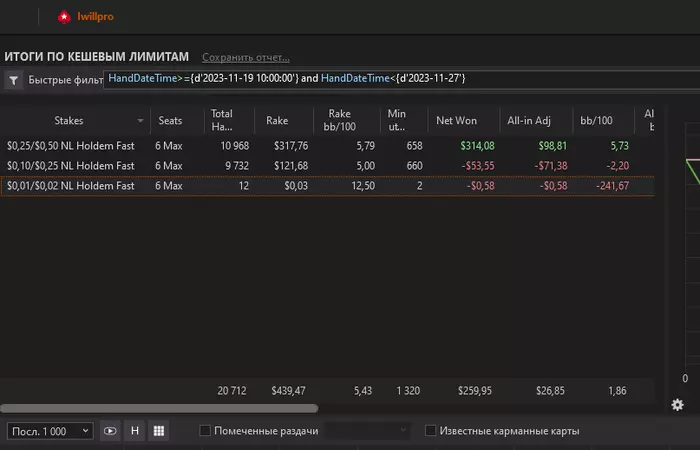This screenshot has width=700, height=450.
Task: Click the Total Hands value 10 968
Action: click(235, 146)
